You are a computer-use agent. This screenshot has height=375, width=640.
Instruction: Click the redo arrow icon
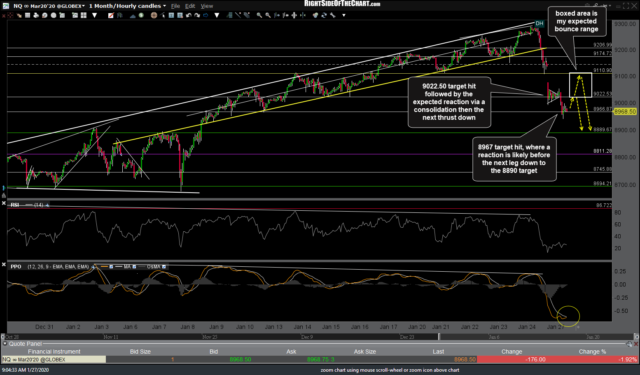pyautogui.click(x=197, y=15)
